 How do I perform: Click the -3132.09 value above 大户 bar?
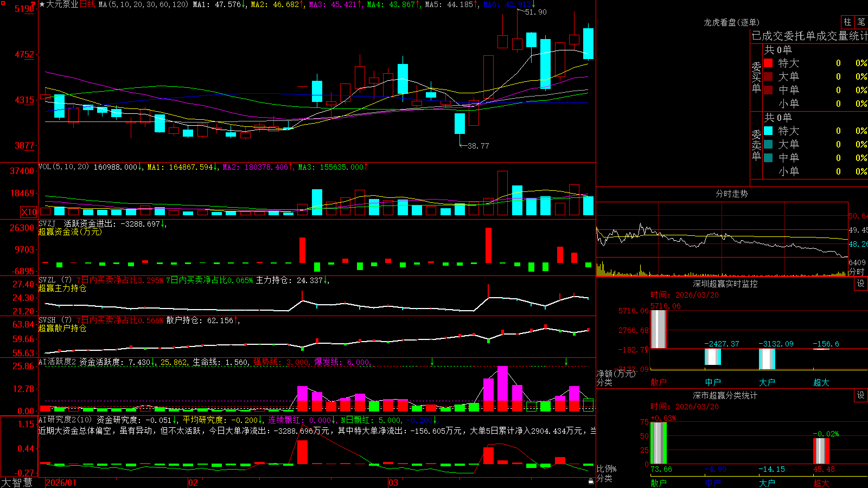[x=776, y=344]
